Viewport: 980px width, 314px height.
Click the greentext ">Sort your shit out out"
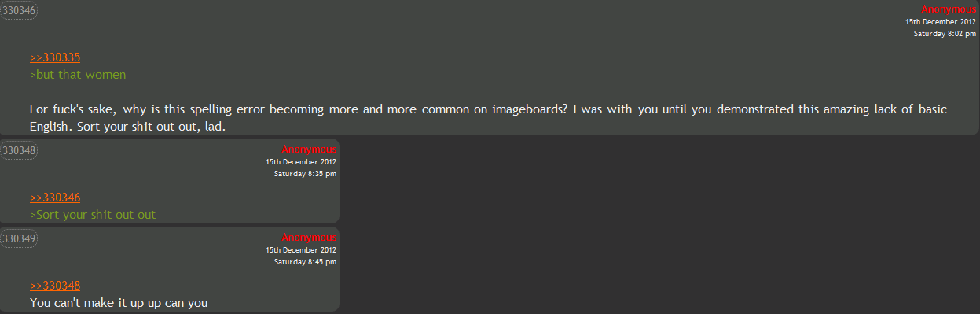point(93,214)
